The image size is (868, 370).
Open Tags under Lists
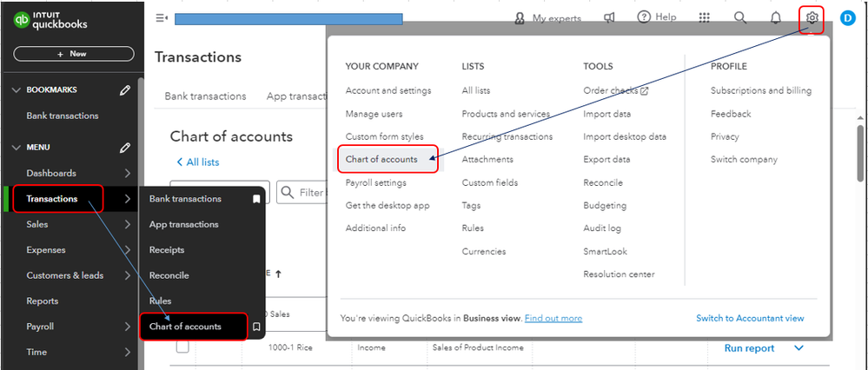471,206
